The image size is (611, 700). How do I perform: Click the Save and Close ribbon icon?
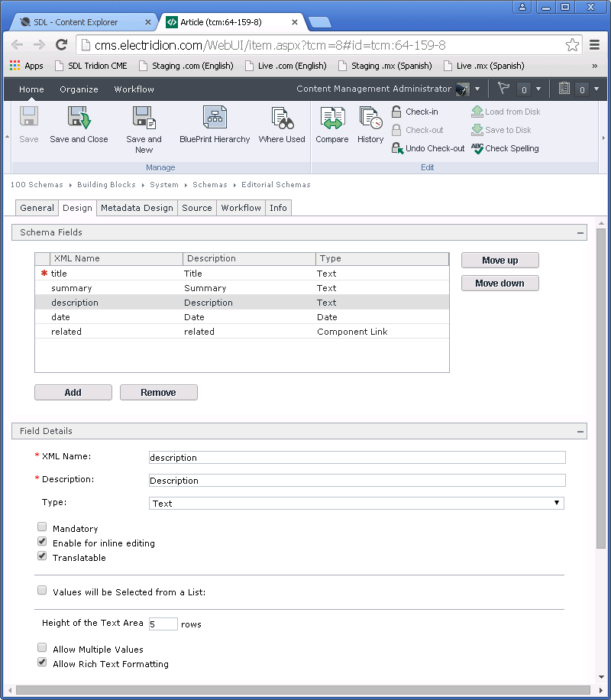click(x=79, y=118)
